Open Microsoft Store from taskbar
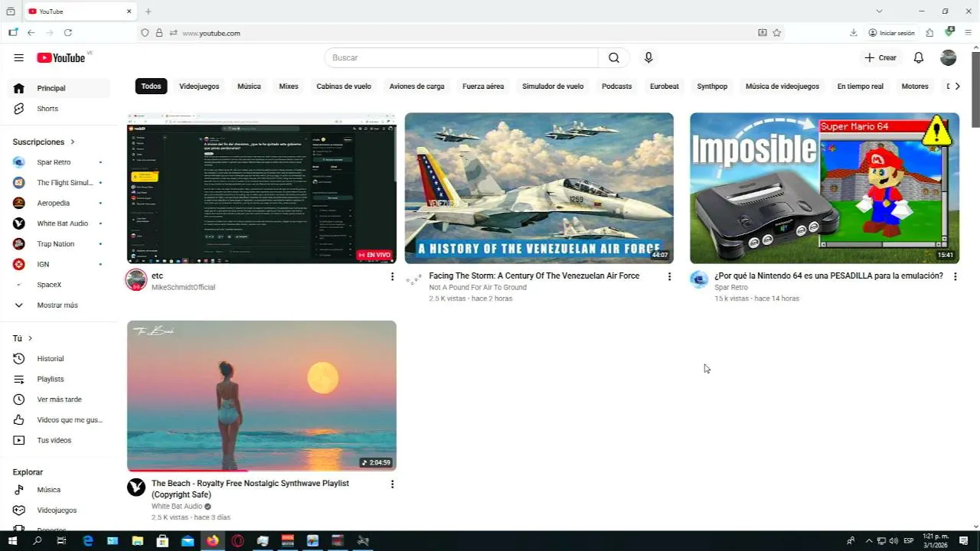Image resolution: width=980 pixels, height=551 pixels. (x=162, y=541)
